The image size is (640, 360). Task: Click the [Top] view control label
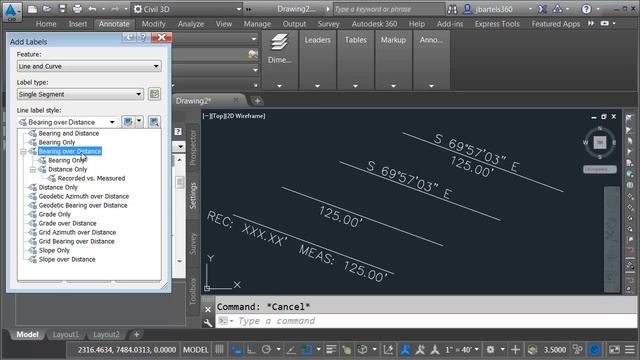pyautogui.click(x=217, y=116)
